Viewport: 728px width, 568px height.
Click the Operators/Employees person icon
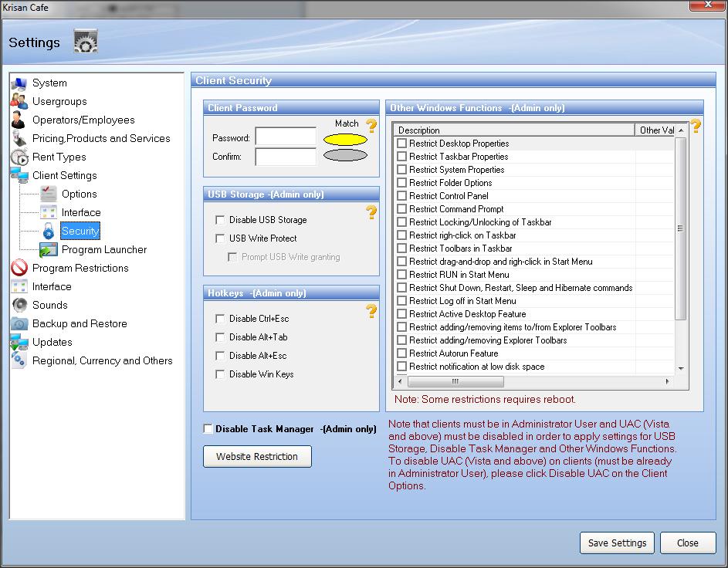[x=19, y=120]
